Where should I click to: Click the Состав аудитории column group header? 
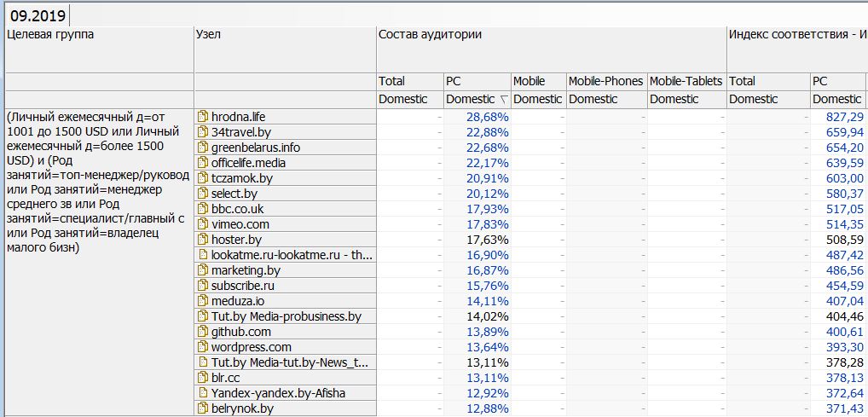pyautogui.click(x=430, y=35)
